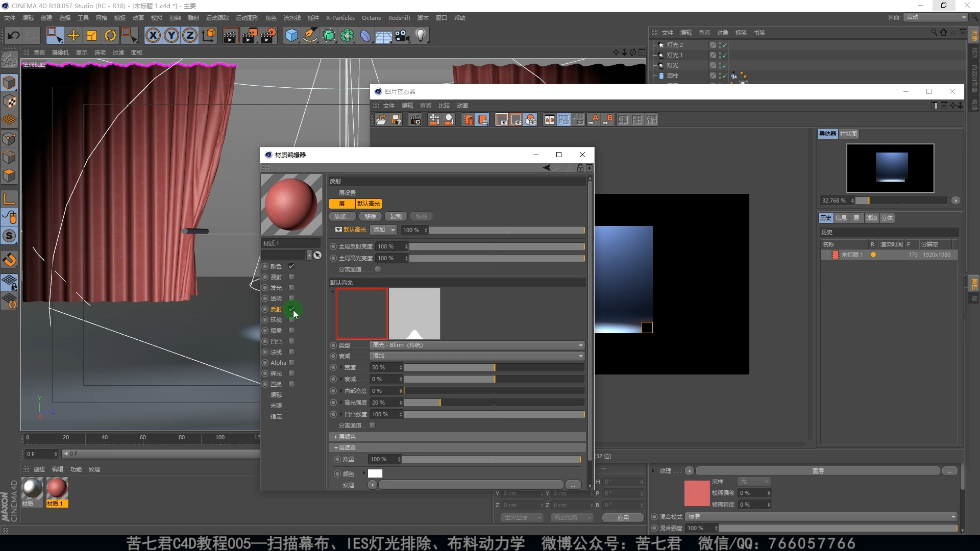Select the Move tool in top toolbar
The height and width of the screenshot is (551, 980).
click(73, 35)
